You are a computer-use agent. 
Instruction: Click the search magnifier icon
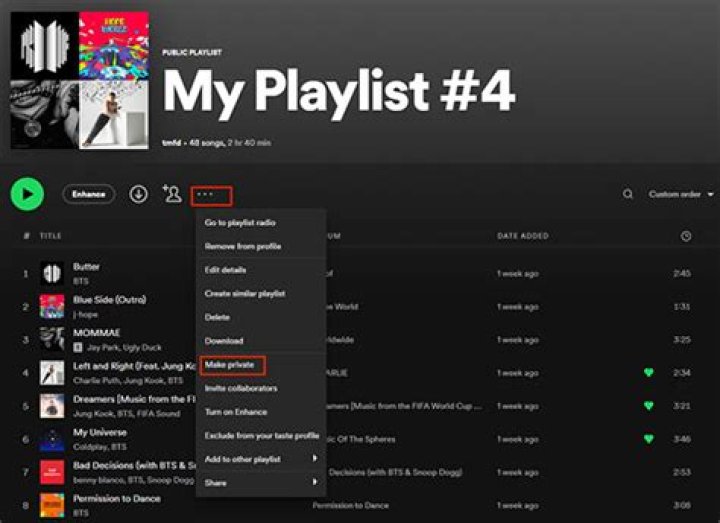coord(628,194)
